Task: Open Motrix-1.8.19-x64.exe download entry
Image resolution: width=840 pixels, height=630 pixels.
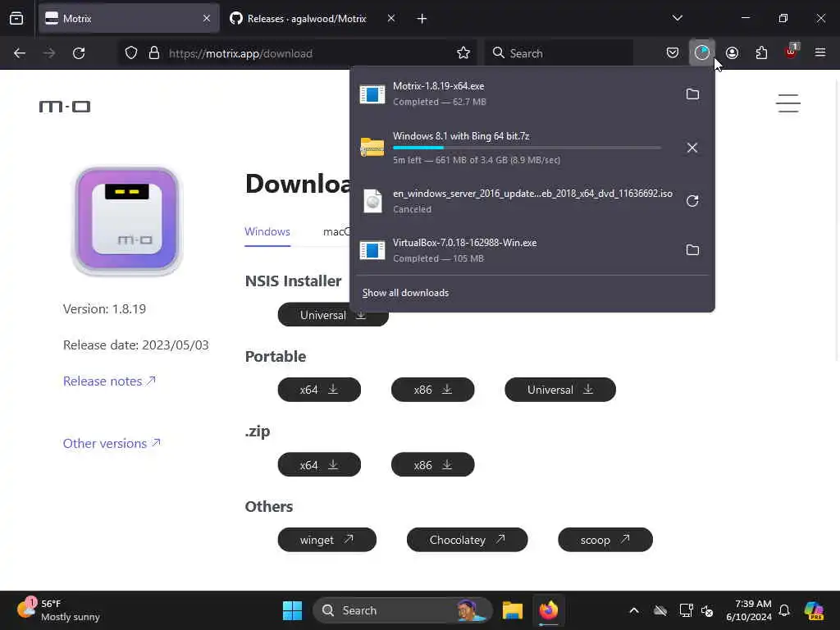Action: click(x=514, y=94)
